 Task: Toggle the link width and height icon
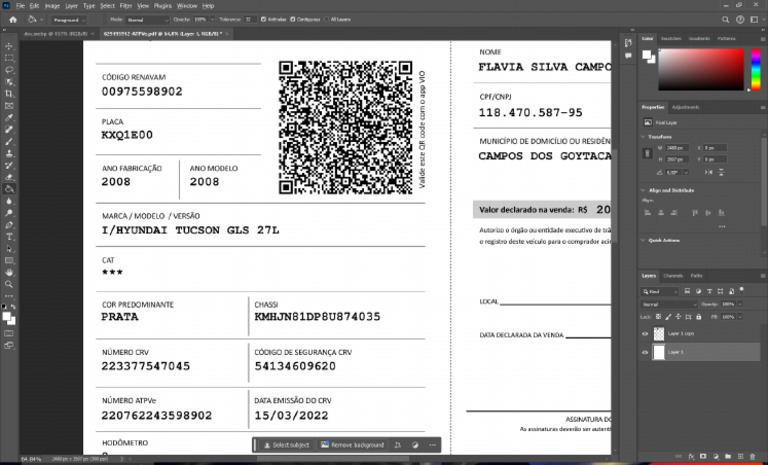coord(648,153)
